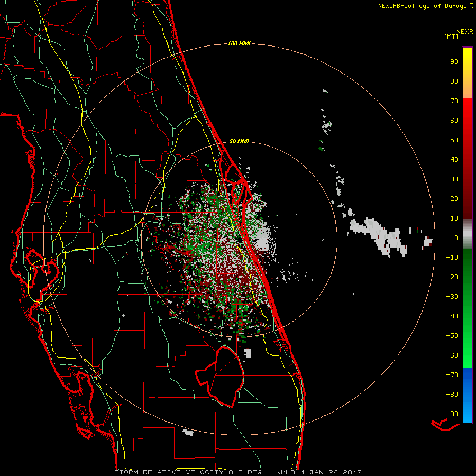This screenshot has width=476, height=476.
Task: Click the 60 value on velocity scale
Action: point(454,120)
